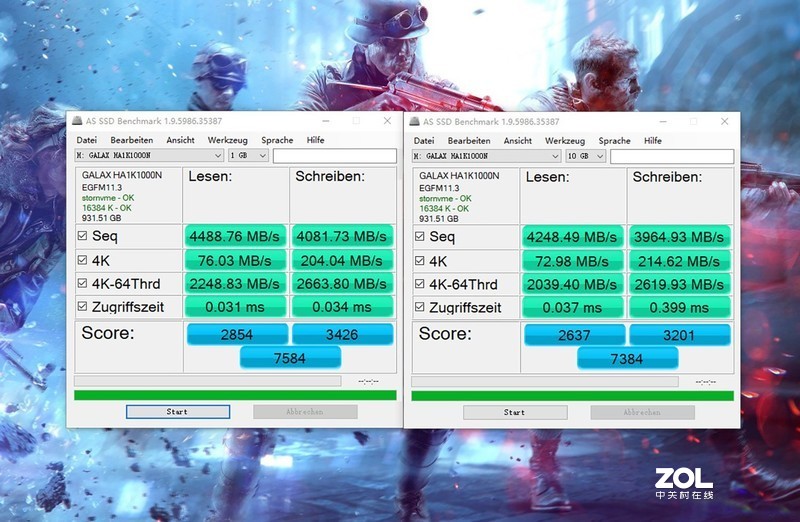Uncheck the 4K test in right window
This screenshot has height=522, width=800.
419,261
